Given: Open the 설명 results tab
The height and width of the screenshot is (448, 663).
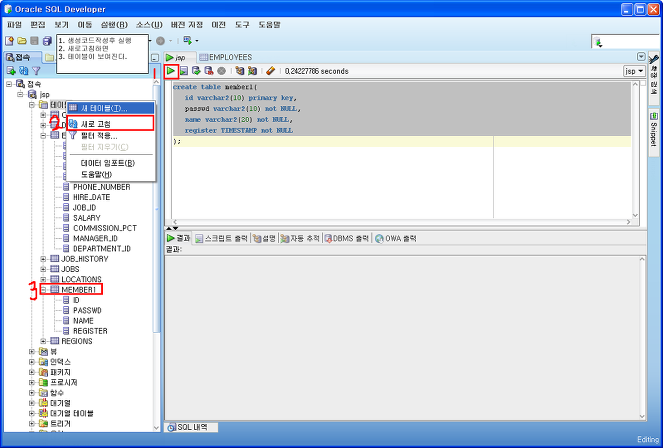Looking at the screenshot, I should pyautogui.click(x=264, y=238).
